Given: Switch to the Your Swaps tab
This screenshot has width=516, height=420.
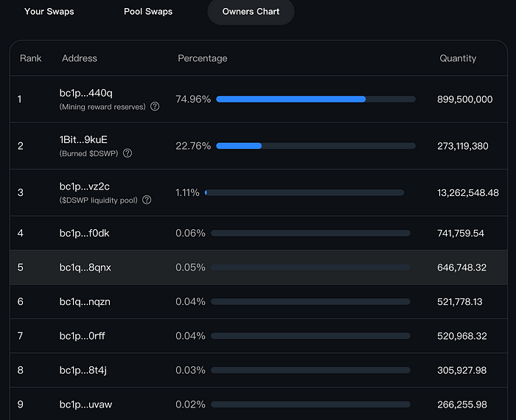Looking at the screenshot, I should 49,12.
